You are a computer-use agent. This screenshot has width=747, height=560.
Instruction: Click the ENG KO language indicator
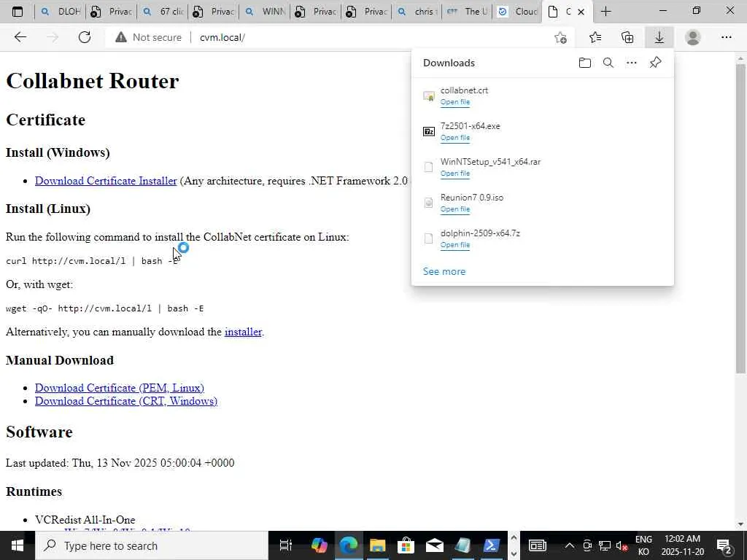[x=643, y=545]
